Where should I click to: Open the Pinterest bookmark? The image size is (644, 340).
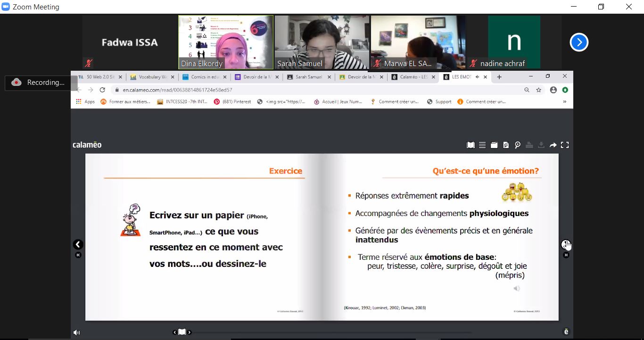[x=232, y=101]
